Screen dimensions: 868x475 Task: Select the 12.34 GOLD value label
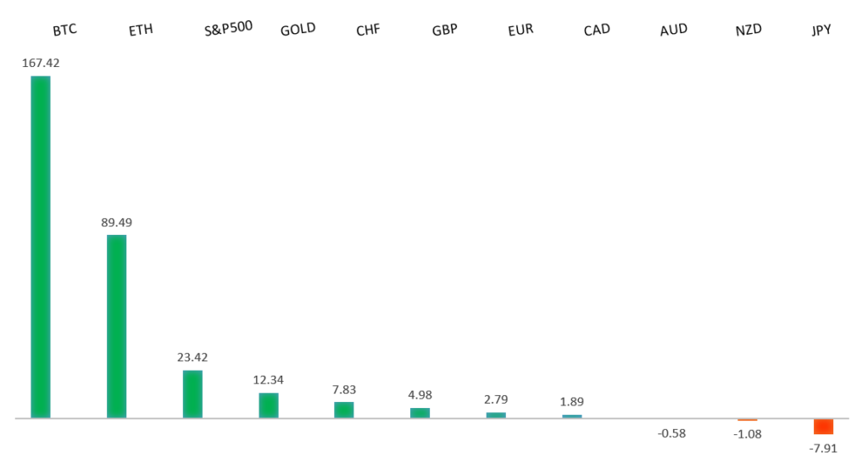[269, 379]
